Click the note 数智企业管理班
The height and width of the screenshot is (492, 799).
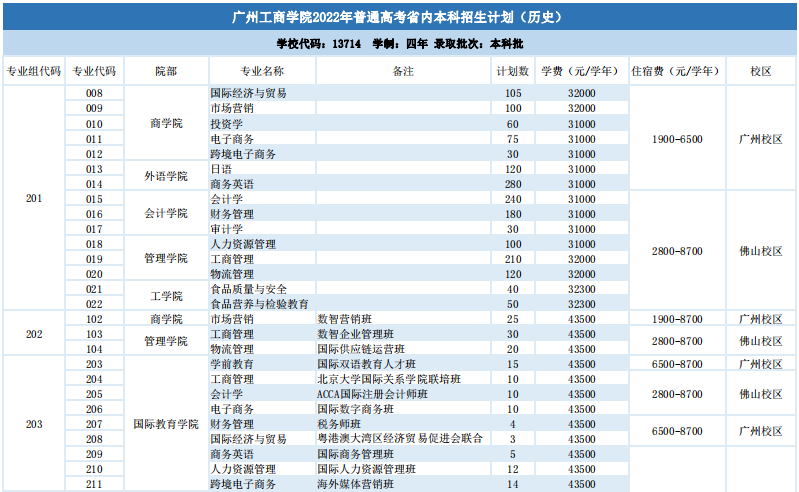pos(356,334)
